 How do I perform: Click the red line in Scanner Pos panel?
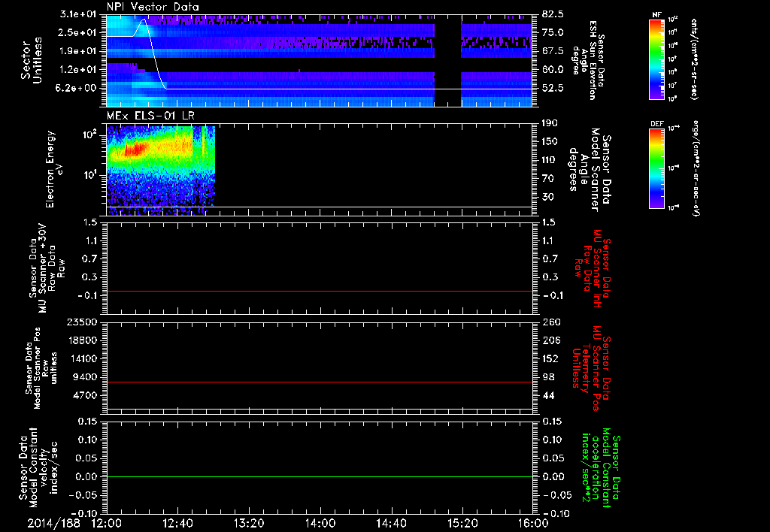(x=319, y=382)
